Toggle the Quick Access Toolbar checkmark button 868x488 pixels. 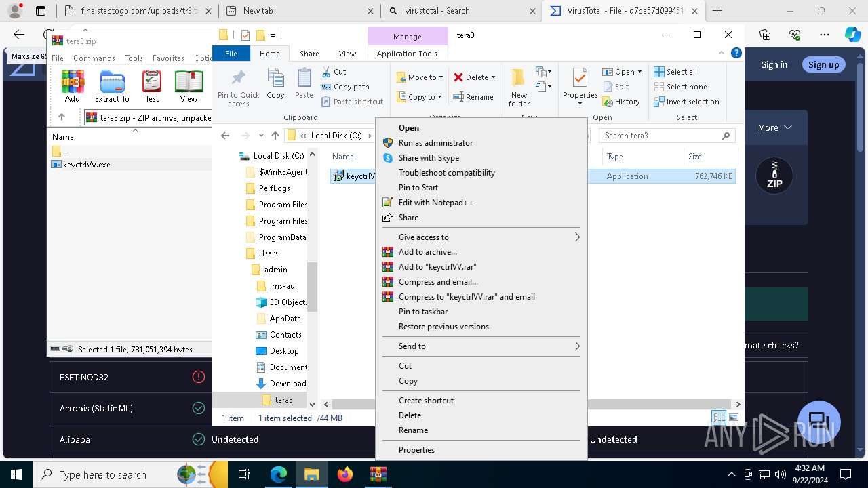pos(245,35)
